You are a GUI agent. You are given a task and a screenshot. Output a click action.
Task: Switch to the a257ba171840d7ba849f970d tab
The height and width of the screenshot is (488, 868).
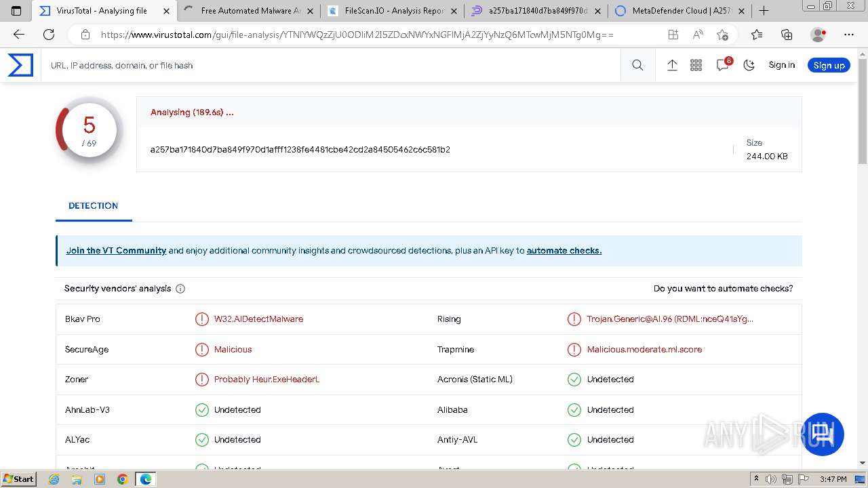click(537, 11)
